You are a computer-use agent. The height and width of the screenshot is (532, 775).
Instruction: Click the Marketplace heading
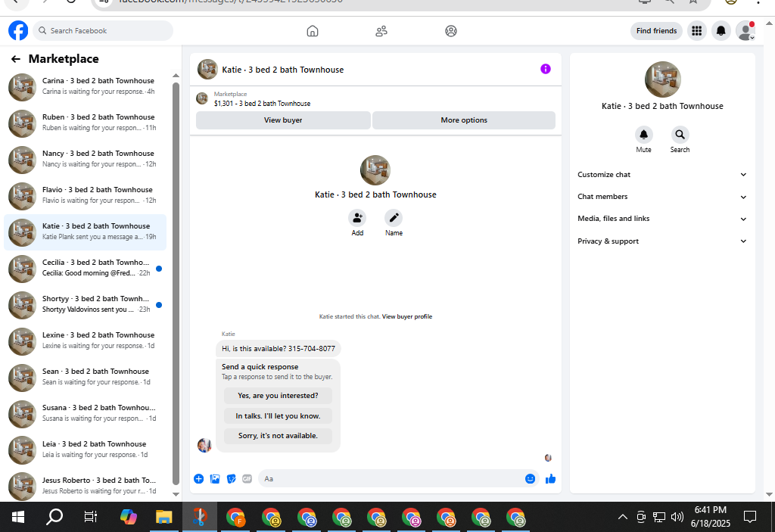64,59
